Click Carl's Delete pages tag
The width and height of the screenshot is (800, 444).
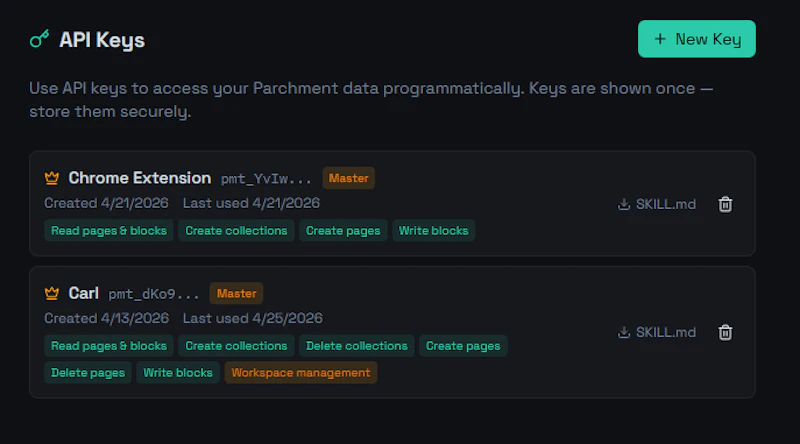click(88, 373)
